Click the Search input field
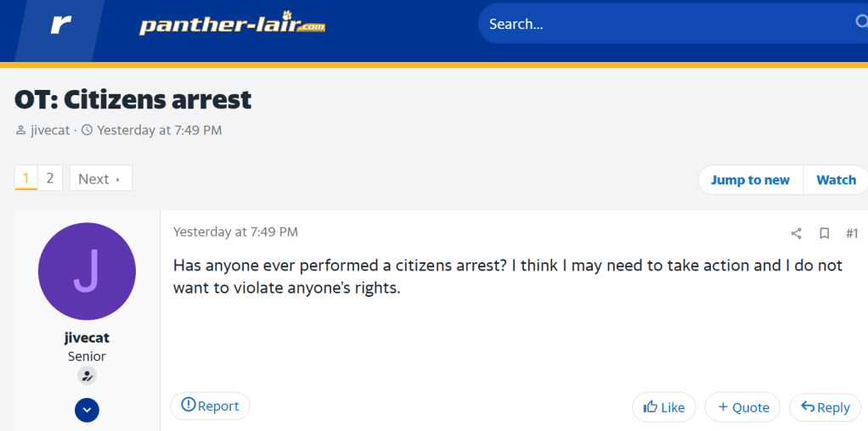The image size is (868, 431). [662, 24]
